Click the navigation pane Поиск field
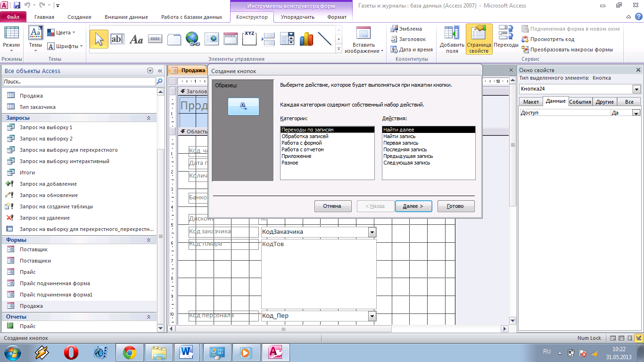644x362 pixels. (79, 82)
